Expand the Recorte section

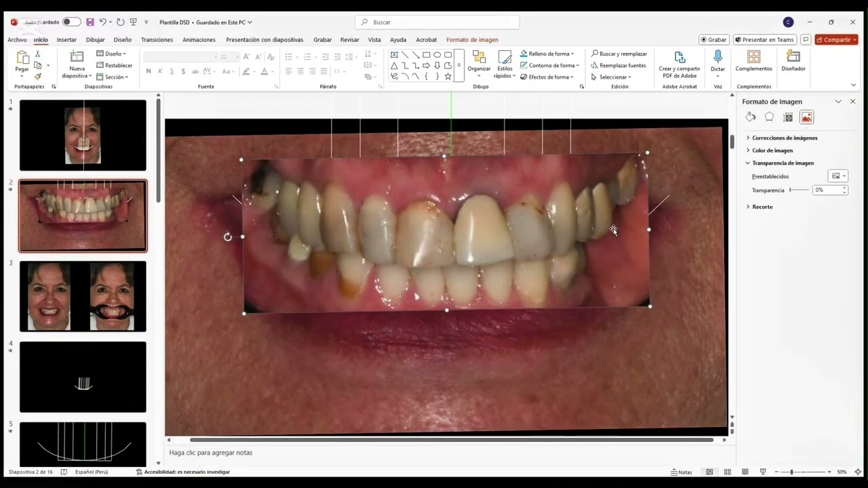click(x=759, y=207)
